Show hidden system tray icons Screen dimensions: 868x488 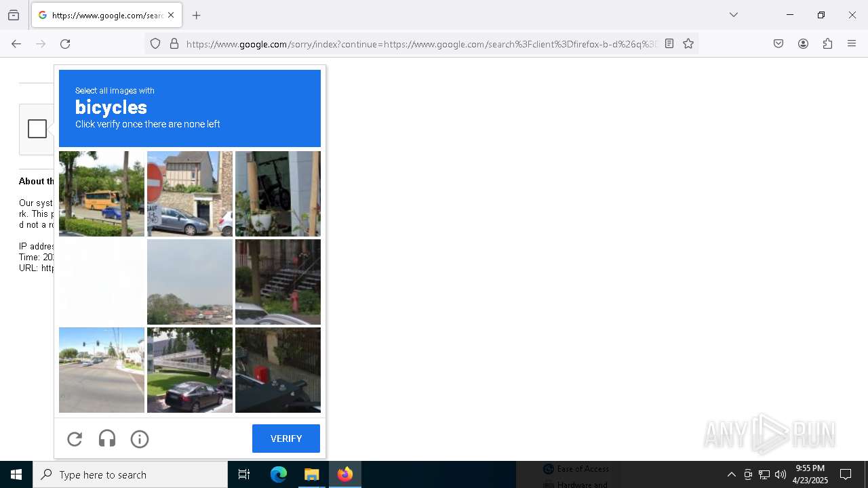click(x=731, y=474)
